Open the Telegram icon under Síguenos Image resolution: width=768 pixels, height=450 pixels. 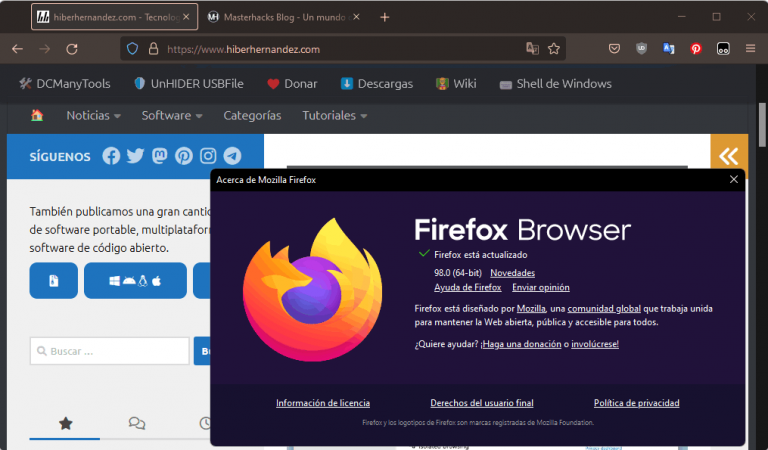[232, 156]
